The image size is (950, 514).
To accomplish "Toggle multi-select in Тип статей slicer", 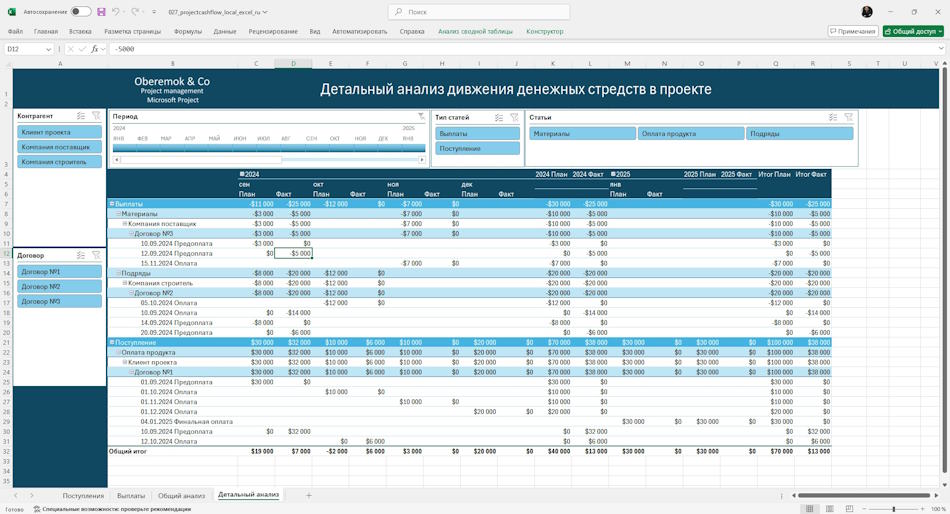I will (499, 118).
